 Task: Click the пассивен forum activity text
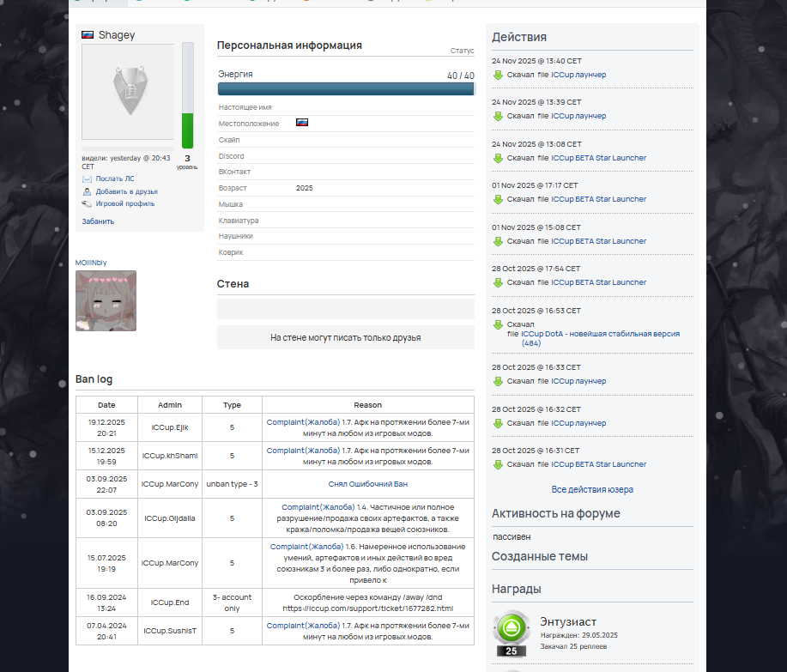click(512, 537)
